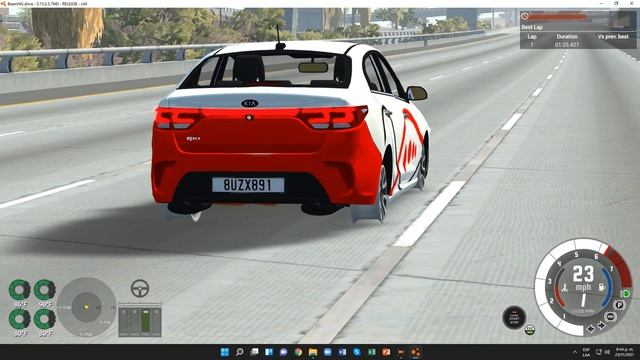
Task: Click the red lap timer bar
Action: 558,16
